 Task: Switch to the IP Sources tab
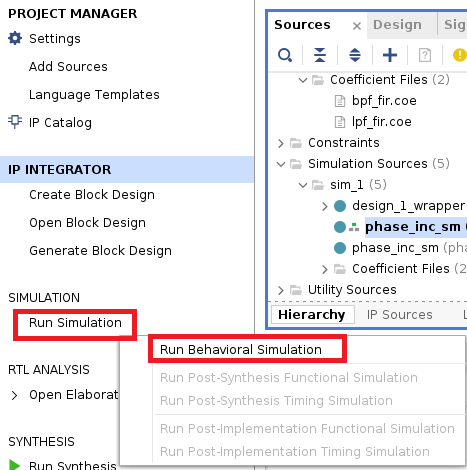(399, 315)
